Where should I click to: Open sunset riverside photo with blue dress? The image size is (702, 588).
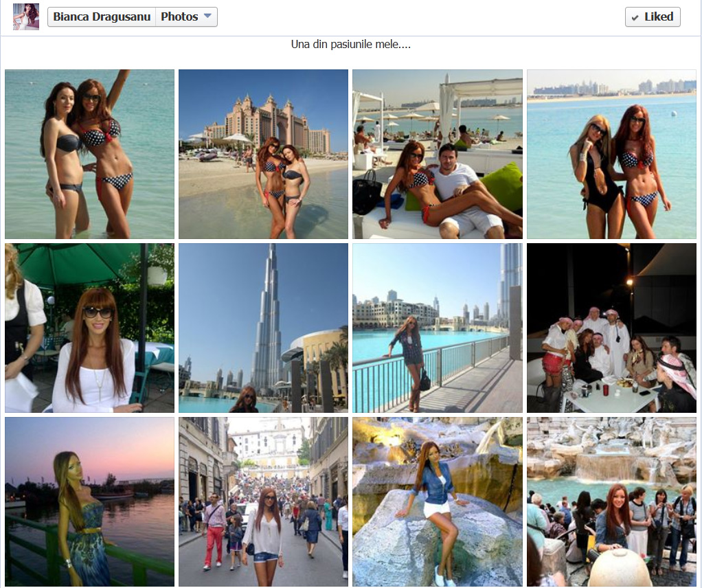pos(89,501)
